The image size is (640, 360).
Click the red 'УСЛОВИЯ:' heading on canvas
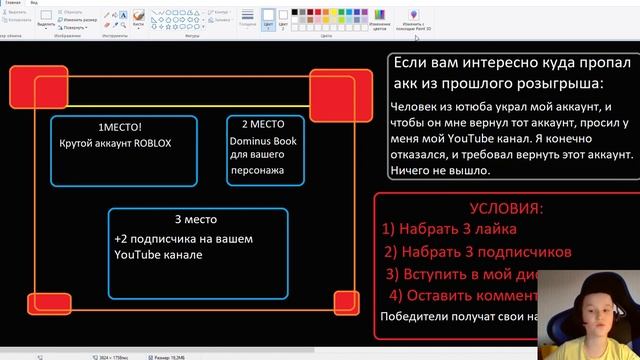(507, 209)
